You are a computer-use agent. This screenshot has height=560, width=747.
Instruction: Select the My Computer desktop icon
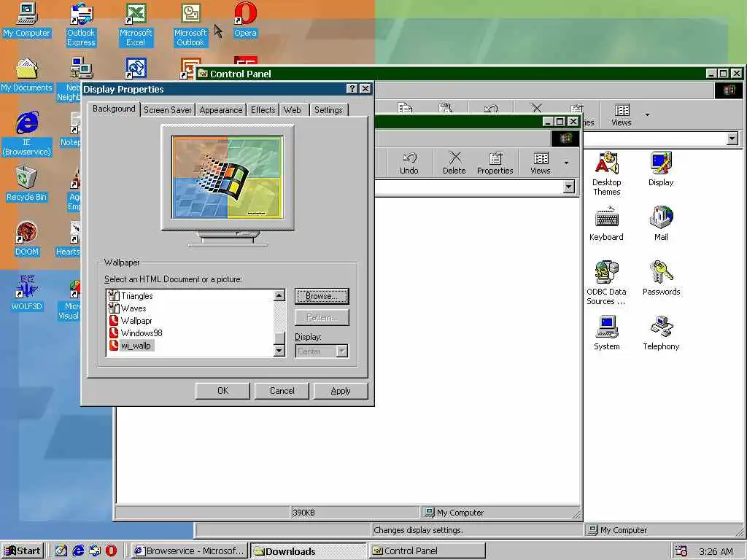pos(26,20)
